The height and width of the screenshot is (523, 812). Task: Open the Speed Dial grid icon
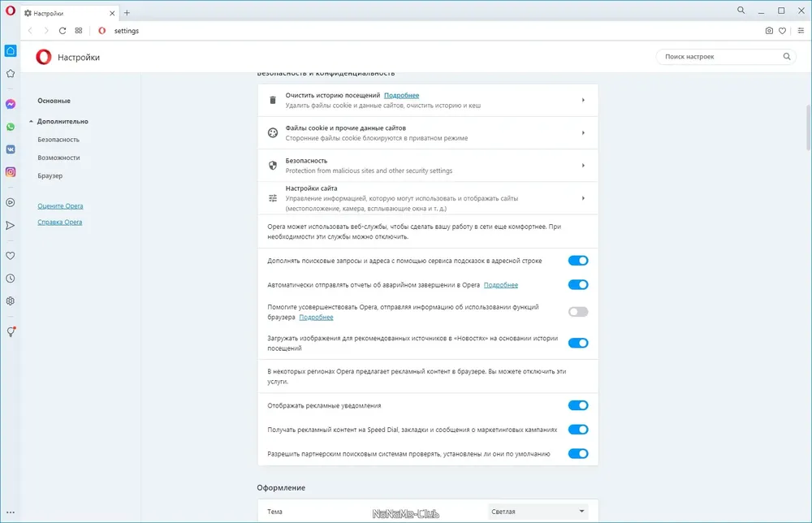(79, 31)
